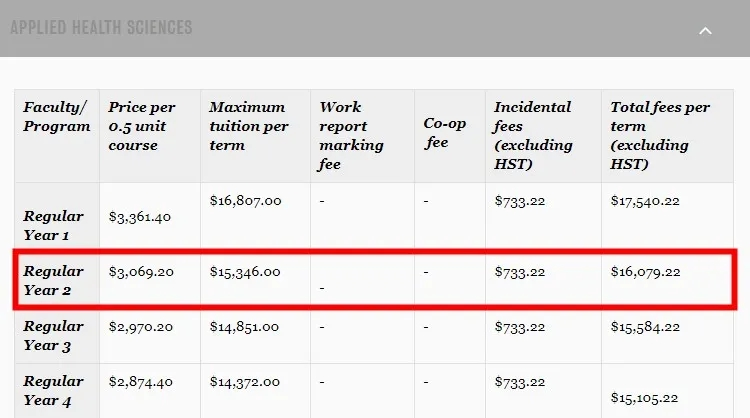
Task: Click the $3,361.40 price cell
Action: [139, 216]
